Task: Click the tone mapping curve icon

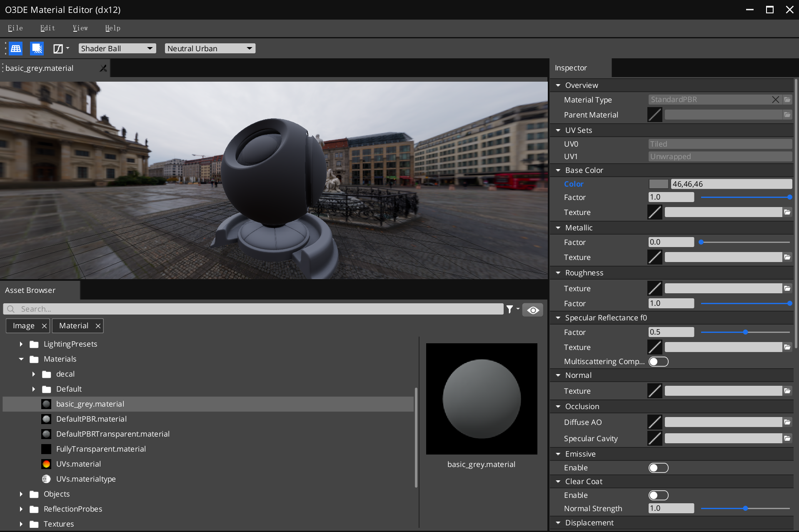Action: [58, 49]
